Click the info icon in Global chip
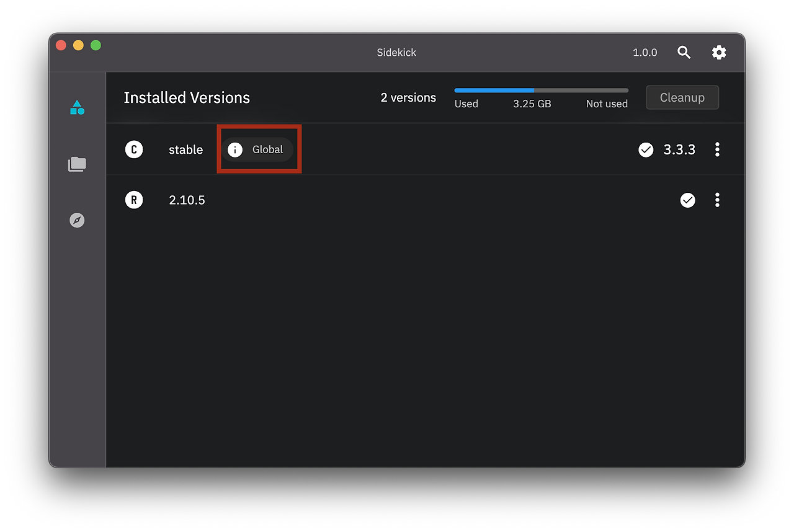Screen dimensions: 794x532 click(x=235, y=149)
